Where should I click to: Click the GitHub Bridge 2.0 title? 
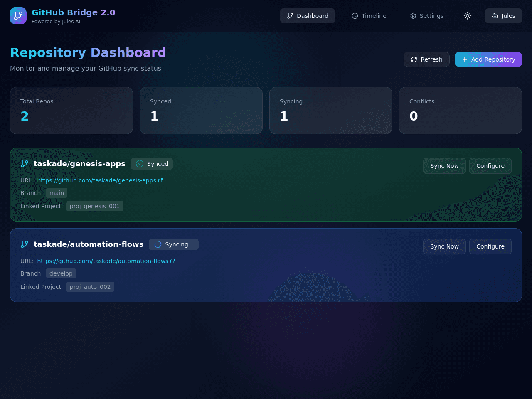[x=74, y=12]
